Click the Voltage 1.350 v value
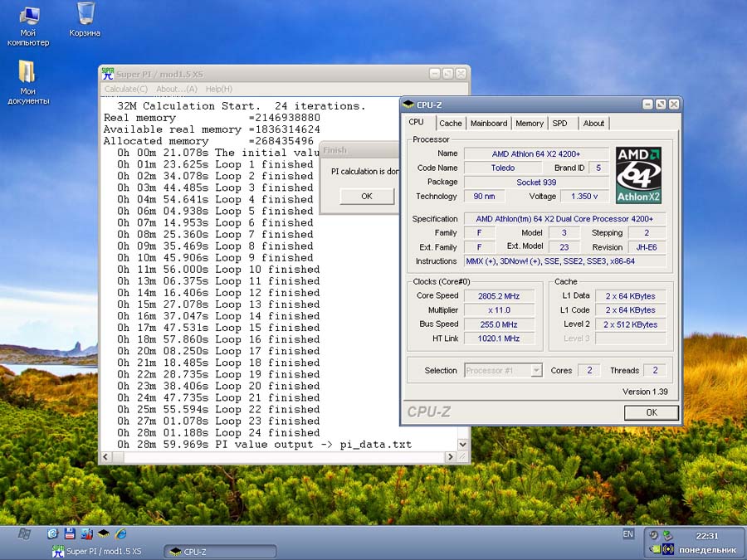747x560 pixels. (x=584, y=196)
